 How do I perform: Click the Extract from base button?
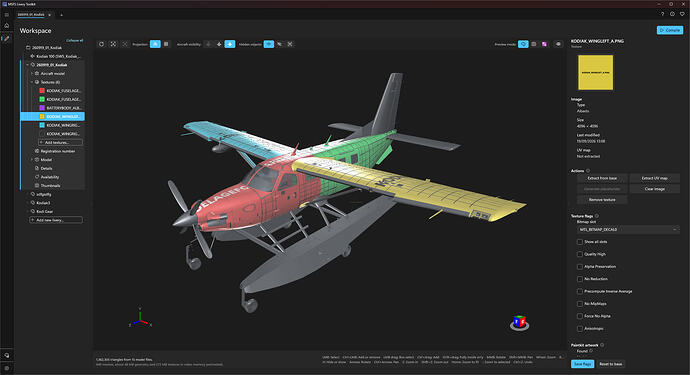602,178
